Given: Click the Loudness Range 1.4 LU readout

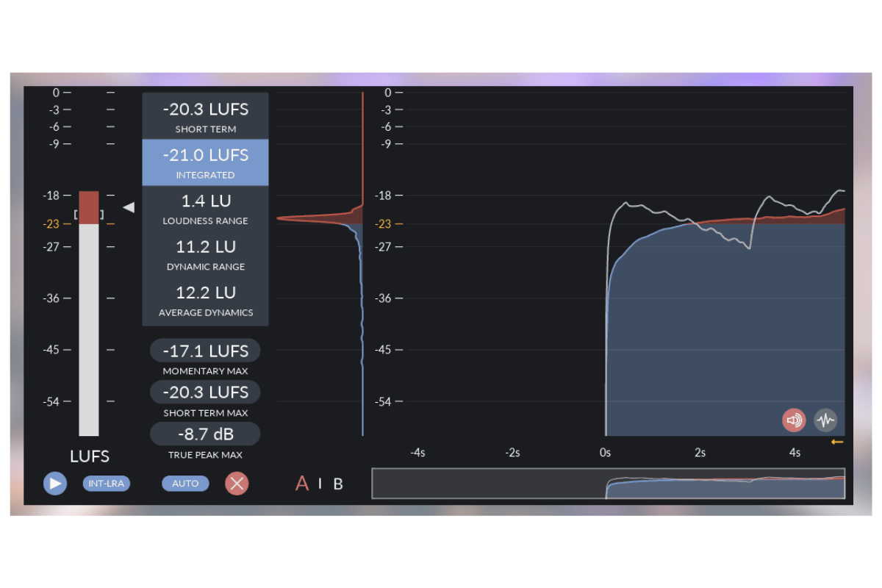Looking at the screenshot, I should tap(205, 208).
